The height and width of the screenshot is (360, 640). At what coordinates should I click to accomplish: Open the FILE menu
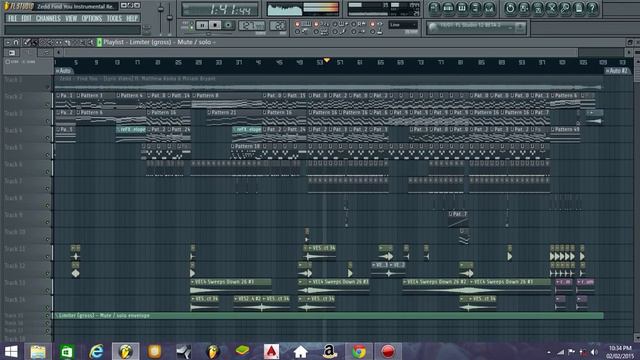[12, 18]
